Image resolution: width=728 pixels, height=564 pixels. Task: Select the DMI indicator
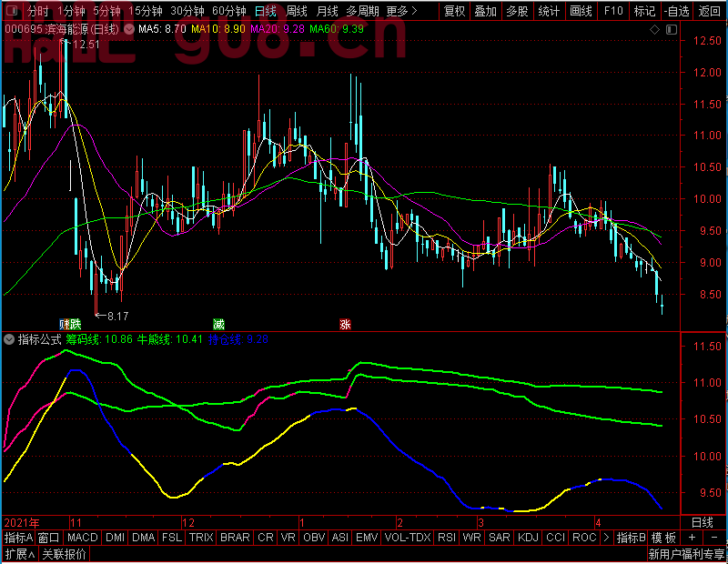click(116, 538)
